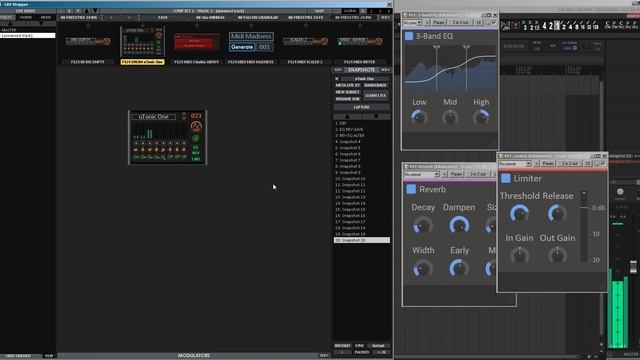This screenshot has height=360, width=640.
Task: Click the Threshold knob in Limiter
Action: pyautogui.click(x=519, y=213)
